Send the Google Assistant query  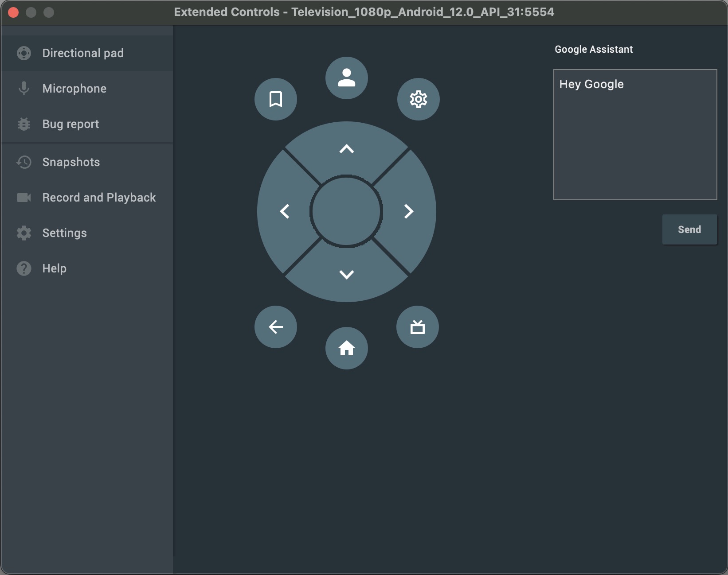(x=689, y=229)
